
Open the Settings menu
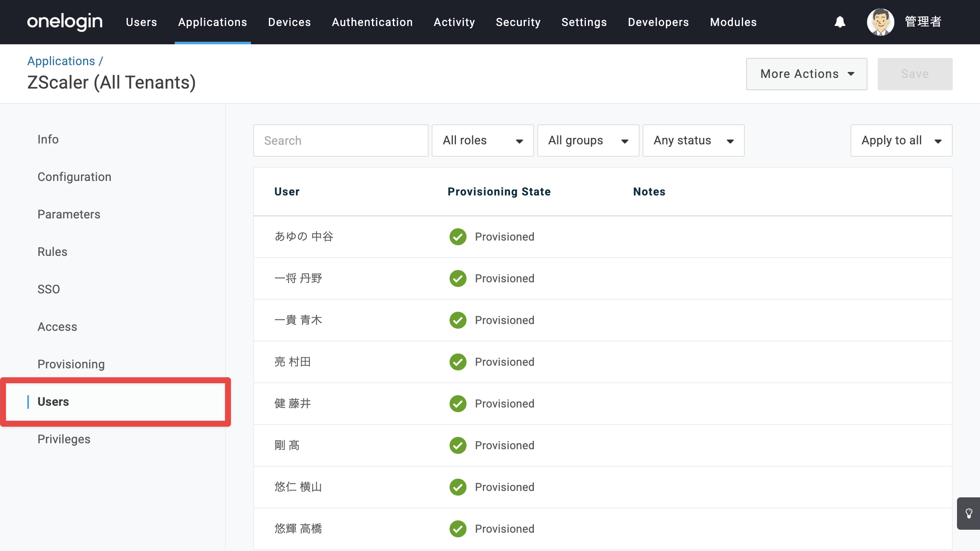[x=584, y=22]
